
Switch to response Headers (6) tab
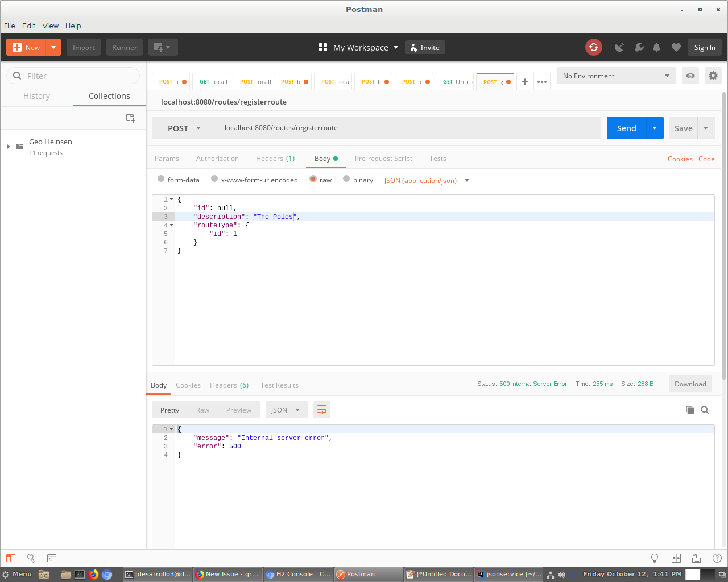(x=229, y=385)
